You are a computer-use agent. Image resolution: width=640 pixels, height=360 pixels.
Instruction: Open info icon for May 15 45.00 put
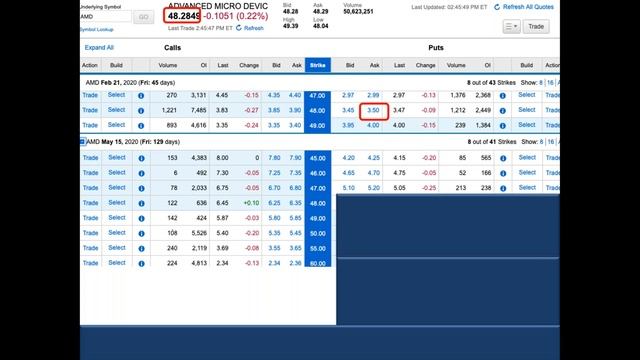[503, 158]
